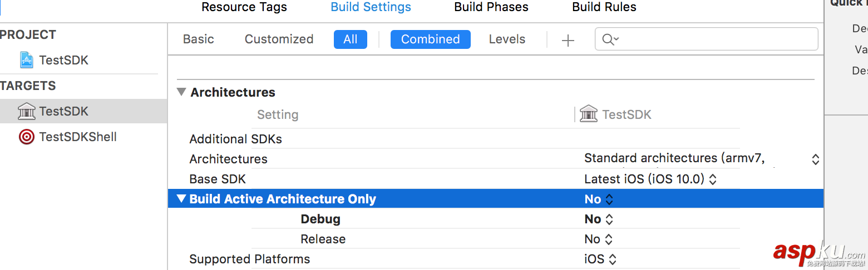Image resolution: width=868 pixels, height=270 pixels.
Task: Click the TestSDK framework target icon
Action: click(26, 111)
